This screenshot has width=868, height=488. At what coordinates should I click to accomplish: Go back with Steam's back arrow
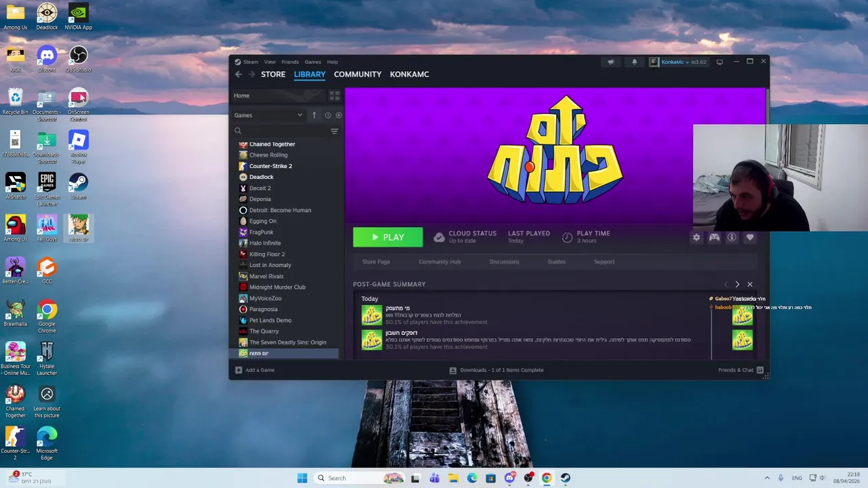click(238, 75)
